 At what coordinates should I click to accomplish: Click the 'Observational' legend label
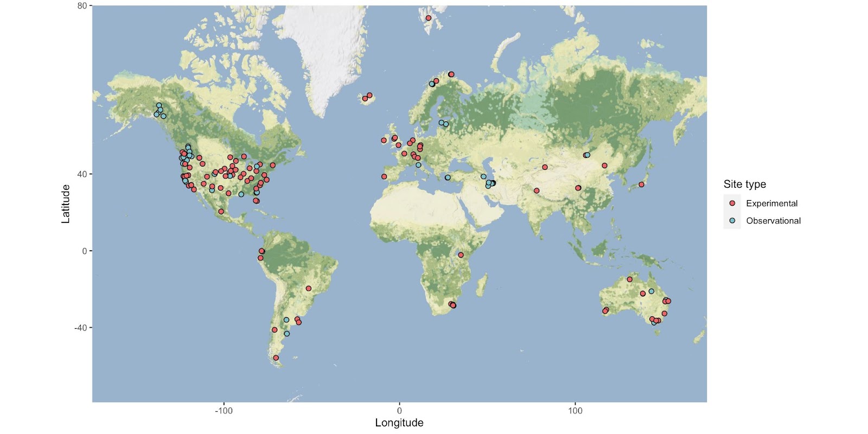click(773, 221)
